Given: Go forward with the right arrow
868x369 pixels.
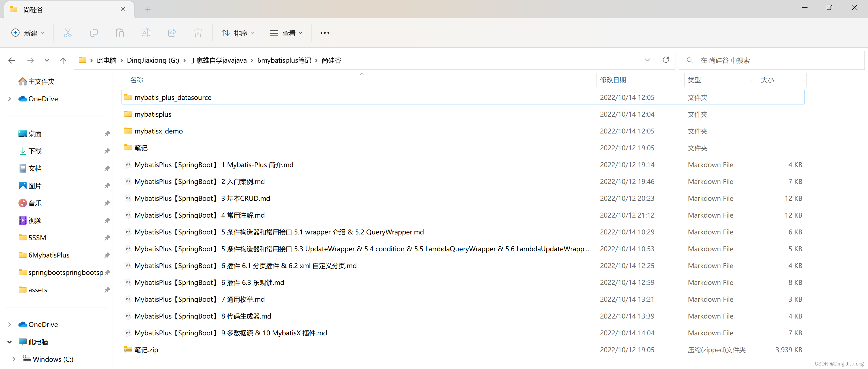Looking at the screenshot, I should click(30, 60).
